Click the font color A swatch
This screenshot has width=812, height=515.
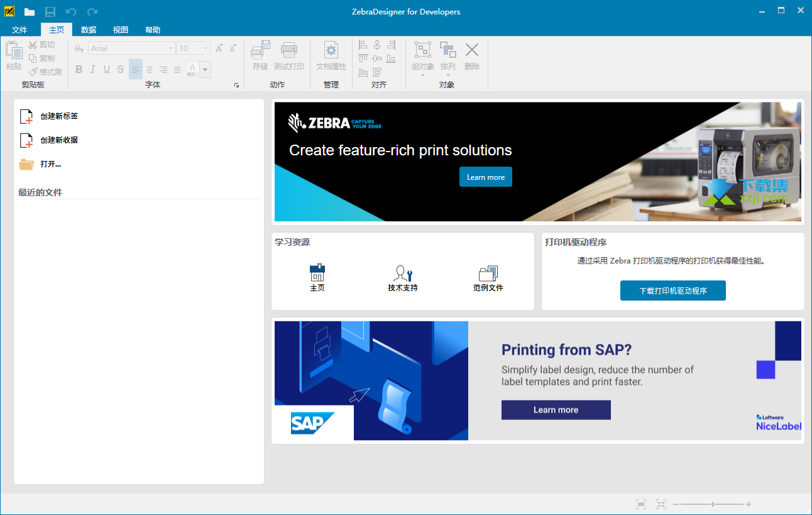click(192, 69)
